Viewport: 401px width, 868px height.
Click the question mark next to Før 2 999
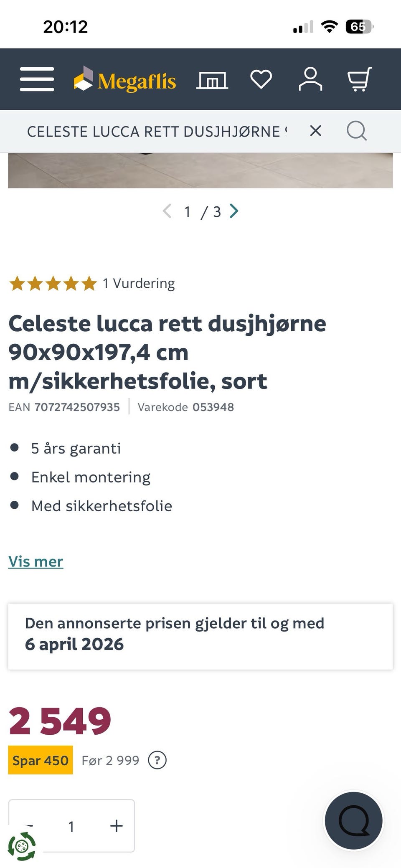pos(157,760)
